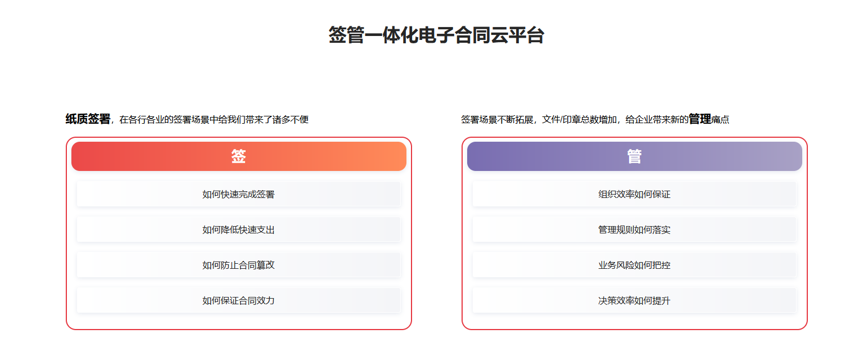Click the bold 纸质签署 text
This screenshot has height=347, width=868.
88,119
